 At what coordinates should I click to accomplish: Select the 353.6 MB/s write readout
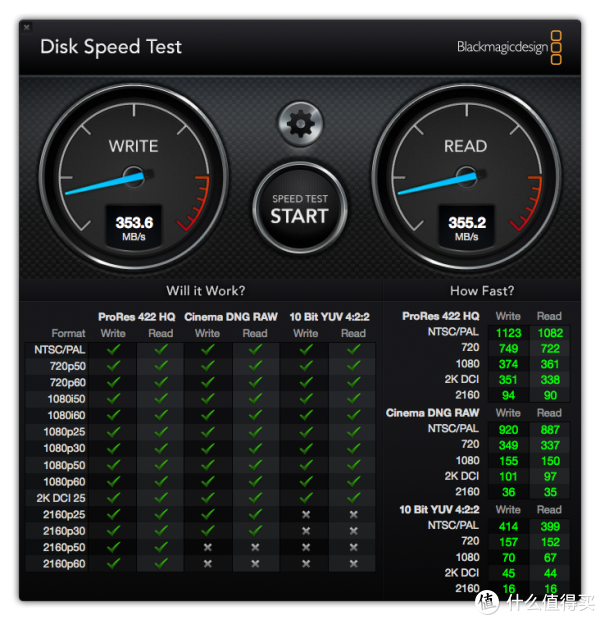point(134,227)
